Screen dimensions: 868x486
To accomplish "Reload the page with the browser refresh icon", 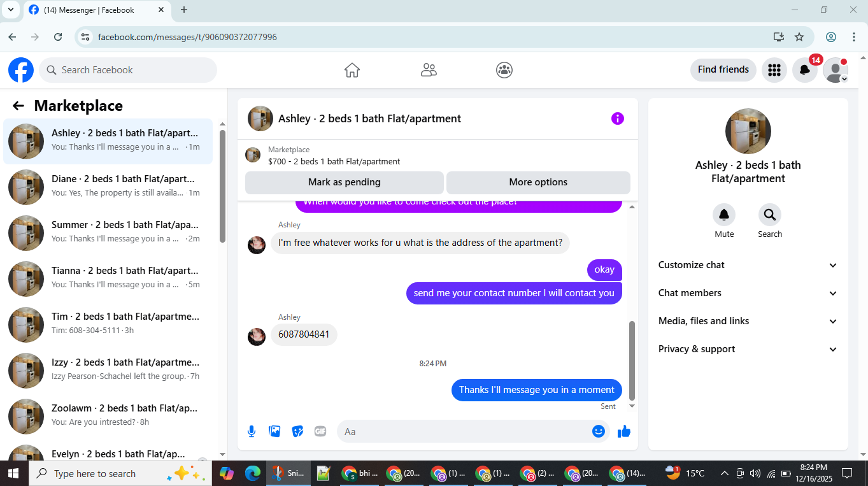I will click(x=58, y=37).
